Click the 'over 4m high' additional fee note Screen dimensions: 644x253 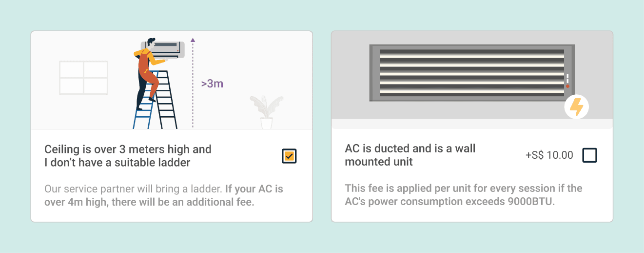coord(164,195)
